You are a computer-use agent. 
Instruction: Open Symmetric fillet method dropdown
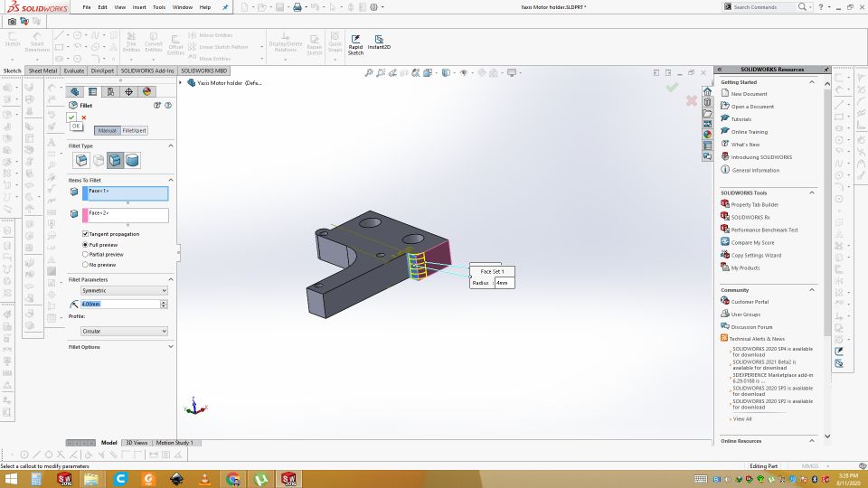tap(124, 290)
